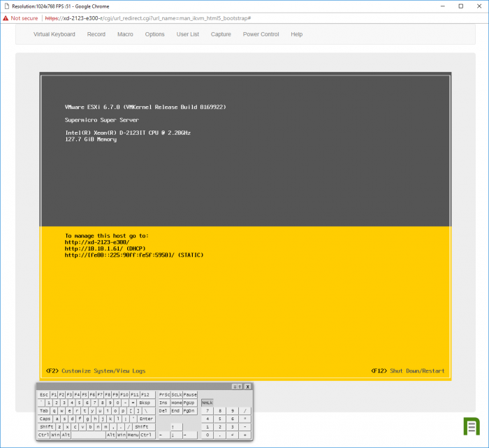Click the F1 virtual key
Image resolution: width=489 pixels, height=448 pixels.
[54, 395]
